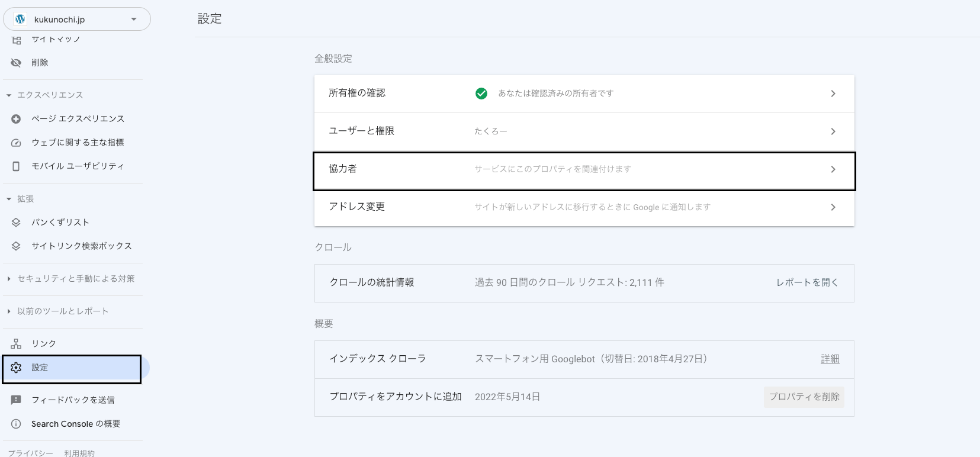Click the Core Web Vitals gauge icon
980x457 pixels.
(16, 143)
